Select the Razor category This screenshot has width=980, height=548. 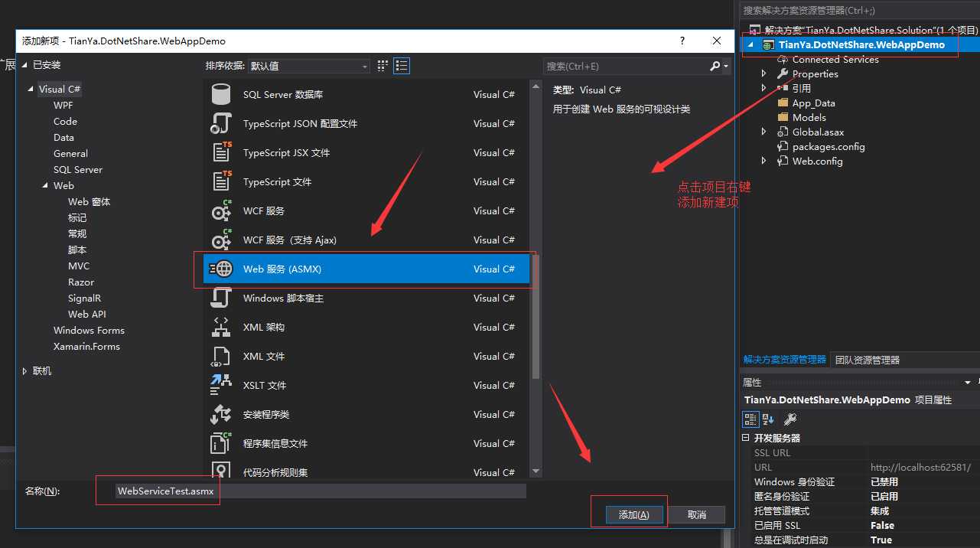[81, 282]
